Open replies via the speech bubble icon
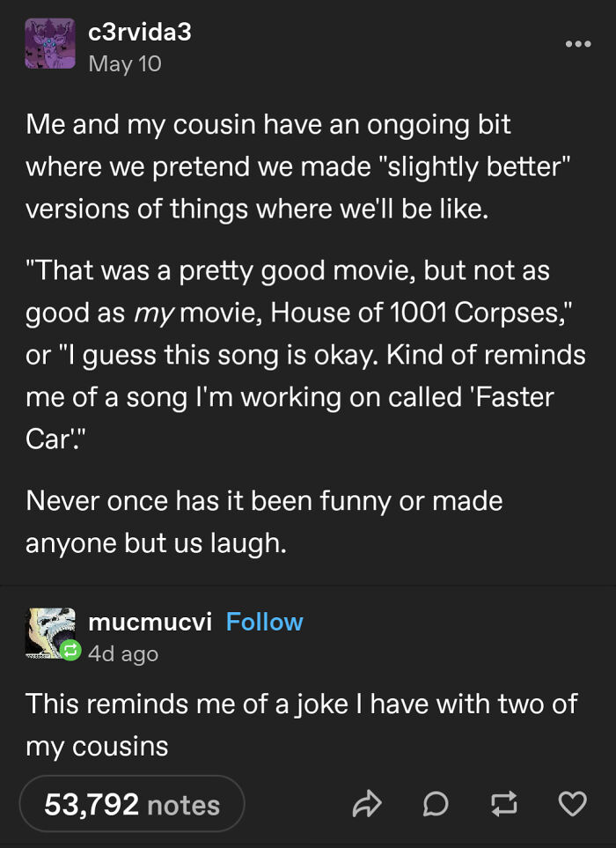616x848 pixels. (436, 803)
